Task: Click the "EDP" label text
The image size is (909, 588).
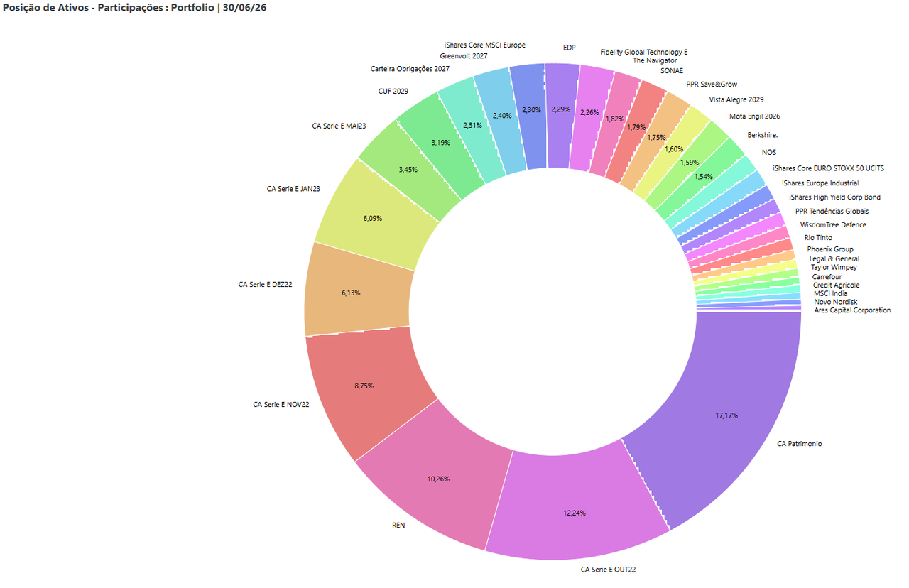Action: tap(570, 48)
